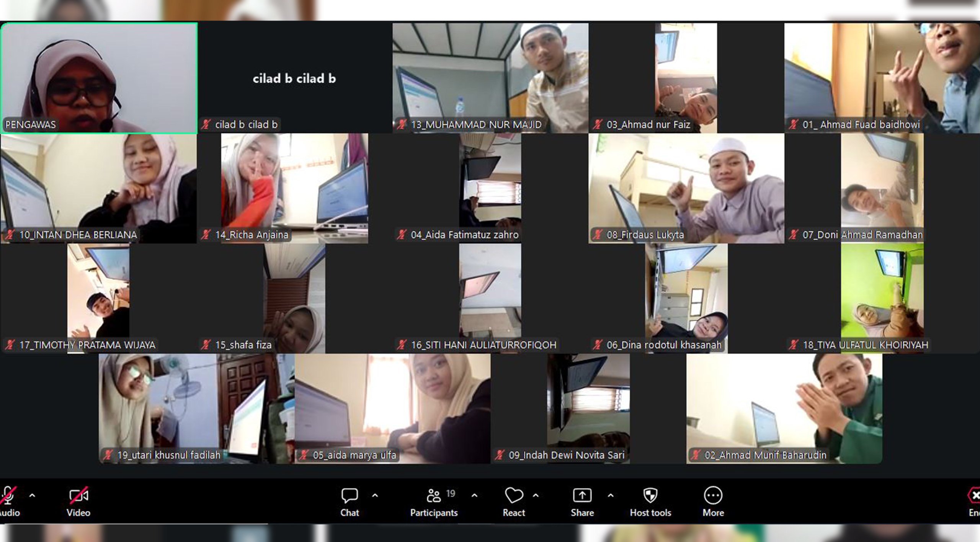Click muted mic icon of 03_Ahmad nur Faiz

click(x=598, y=124)
